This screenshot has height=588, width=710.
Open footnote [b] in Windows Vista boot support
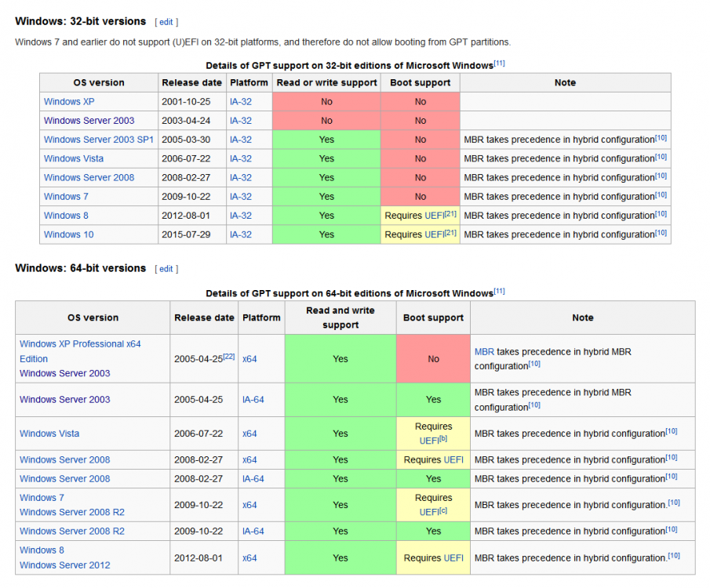coord(443,439)
